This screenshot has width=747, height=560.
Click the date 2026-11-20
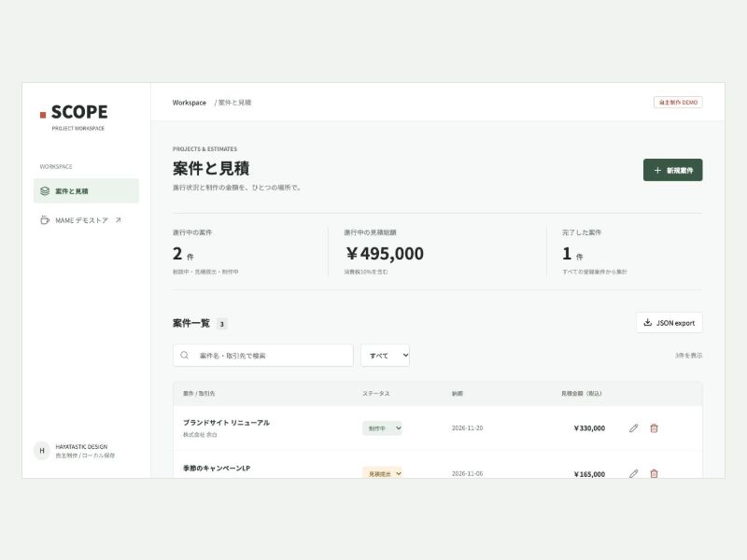click(x=468, y=428)
